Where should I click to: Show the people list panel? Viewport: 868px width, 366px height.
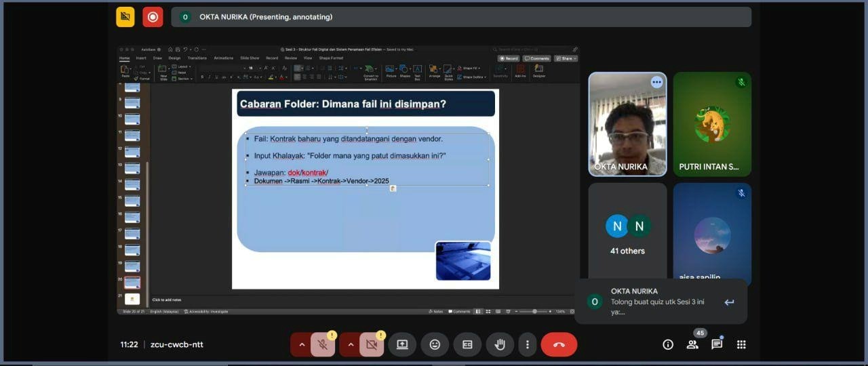pos(692,344)
